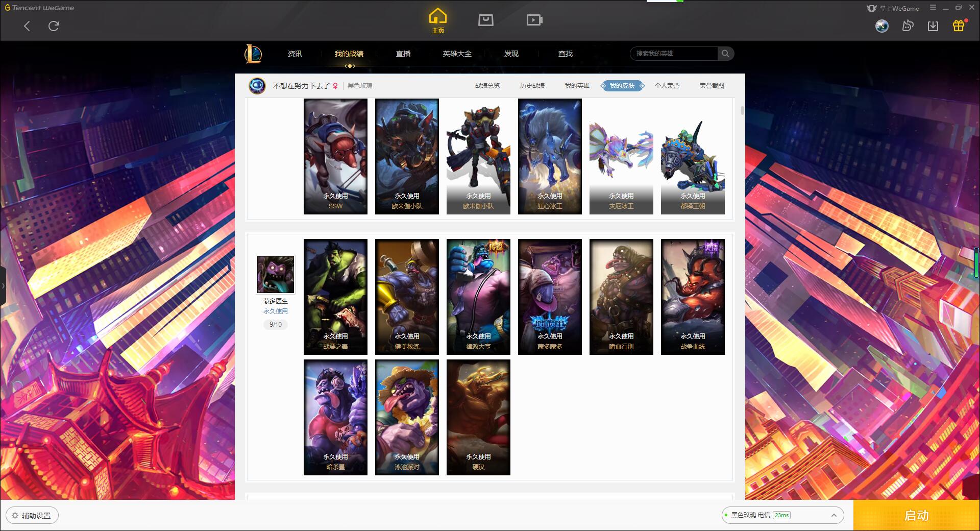Open the yellow gift box icon
This screenshot has height=531, width=980.
click(x=959, y=26)
